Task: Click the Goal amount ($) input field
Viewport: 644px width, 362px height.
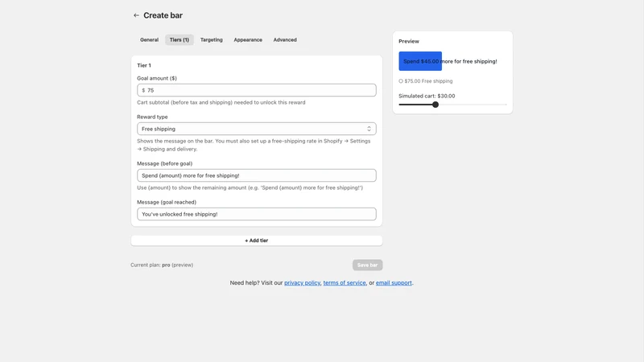Action: tap(256, 90)
